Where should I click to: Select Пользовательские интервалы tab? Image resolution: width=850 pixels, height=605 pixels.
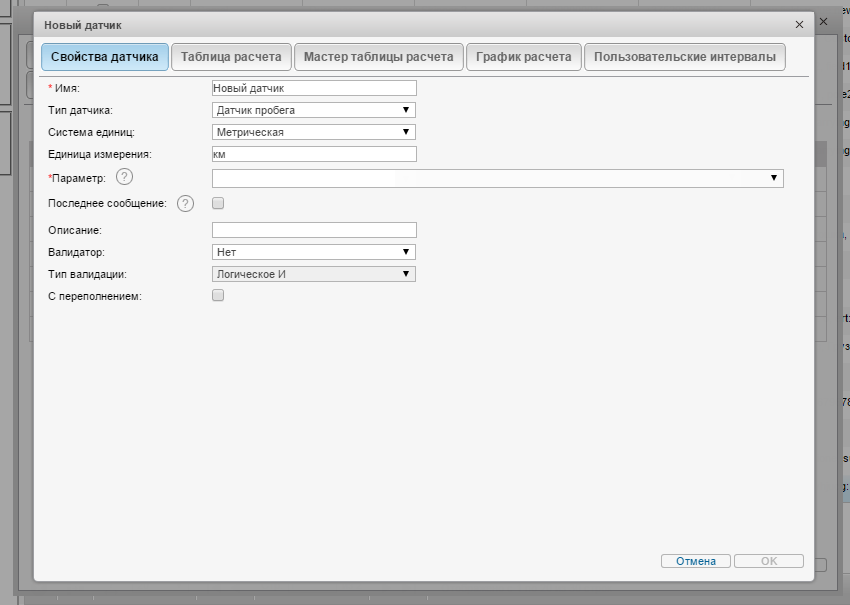click(x=684, y=57)
